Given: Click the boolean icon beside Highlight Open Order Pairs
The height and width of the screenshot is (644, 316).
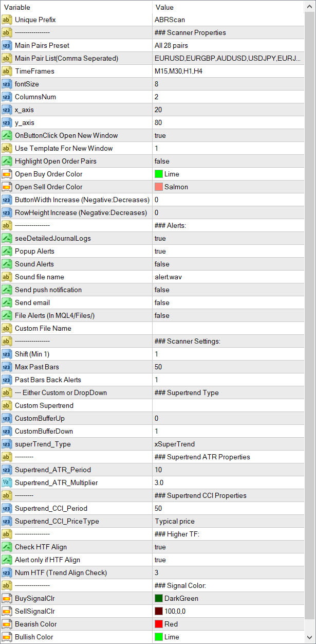Looking at the screenshot, I should point(7,161).
